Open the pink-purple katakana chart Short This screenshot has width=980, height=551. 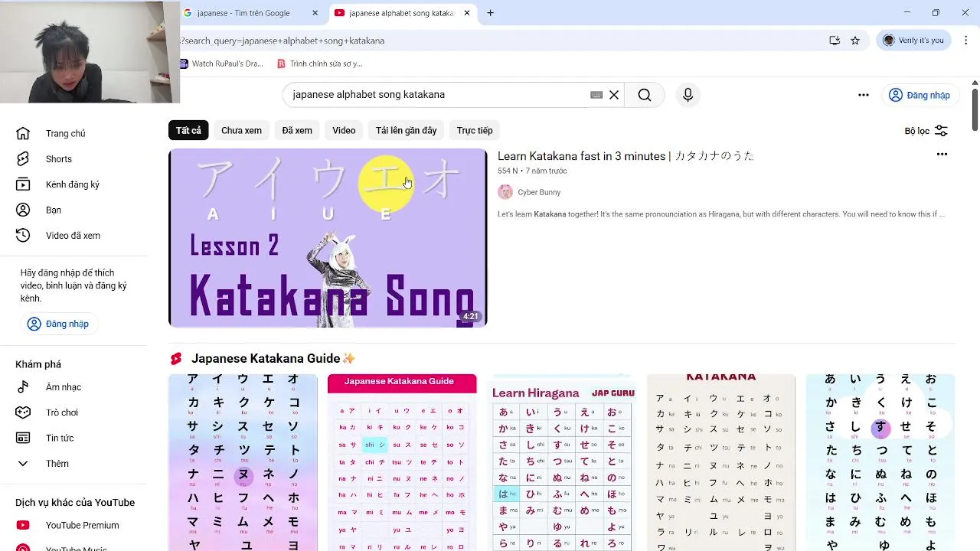(243, 462)
